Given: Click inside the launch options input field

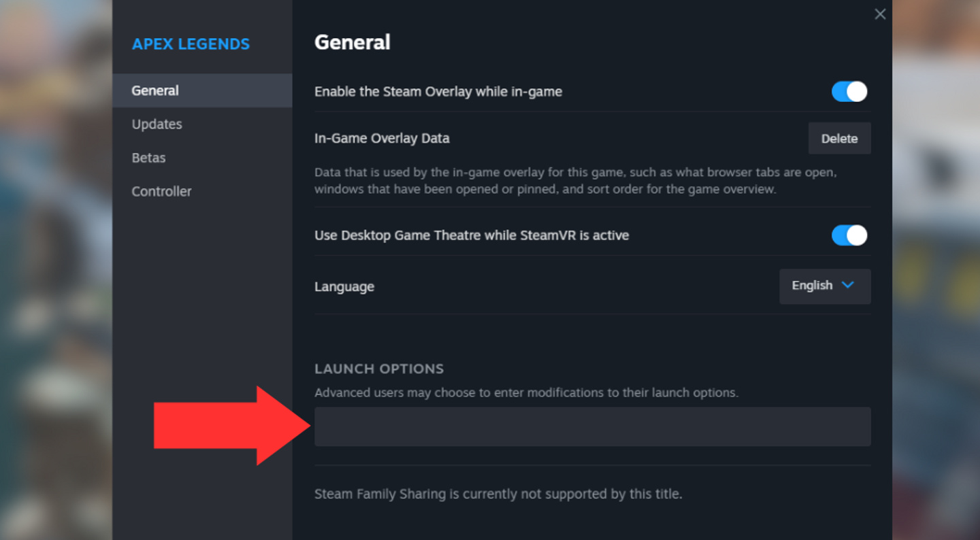Looking at the screenshot, I should (x=592, y=426).
